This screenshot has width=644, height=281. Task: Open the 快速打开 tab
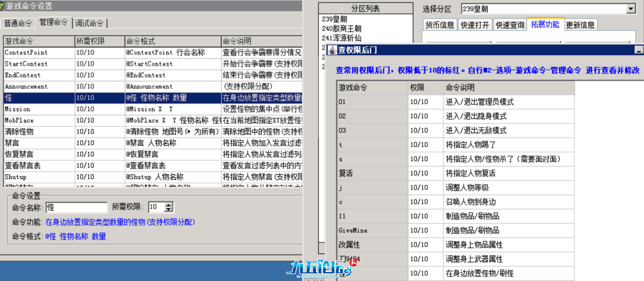point(475,25)
